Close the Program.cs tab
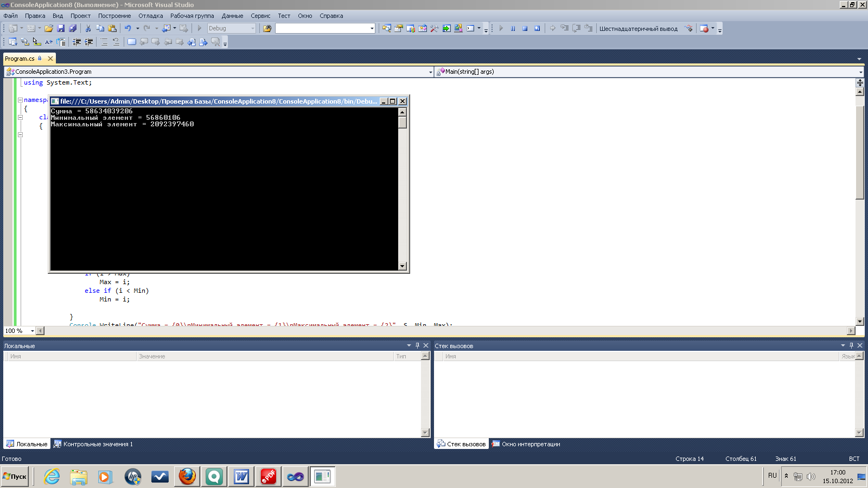This screenshot has width=868, height=488. click(50, 59)
